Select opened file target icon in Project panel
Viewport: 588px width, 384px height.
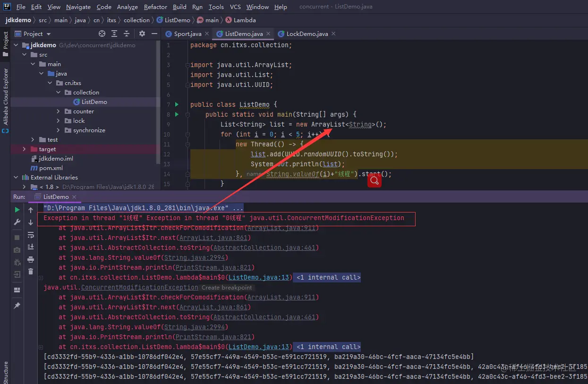[x=102, y=34]
